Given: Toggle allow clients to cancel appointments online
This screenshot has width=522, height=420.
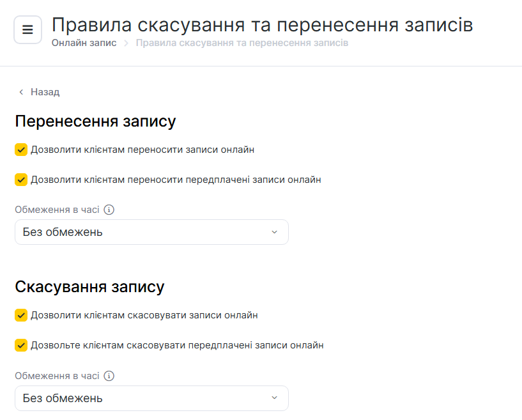Looking at the screenshot, I should (x=21, y=315).
